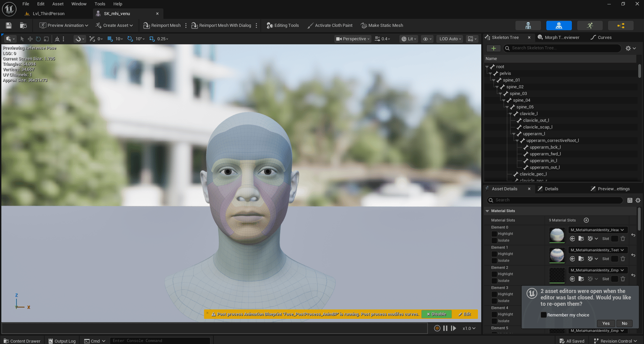
Task: Click the Reimport Mesh options kebab icon
Action: tap(186, 26)
